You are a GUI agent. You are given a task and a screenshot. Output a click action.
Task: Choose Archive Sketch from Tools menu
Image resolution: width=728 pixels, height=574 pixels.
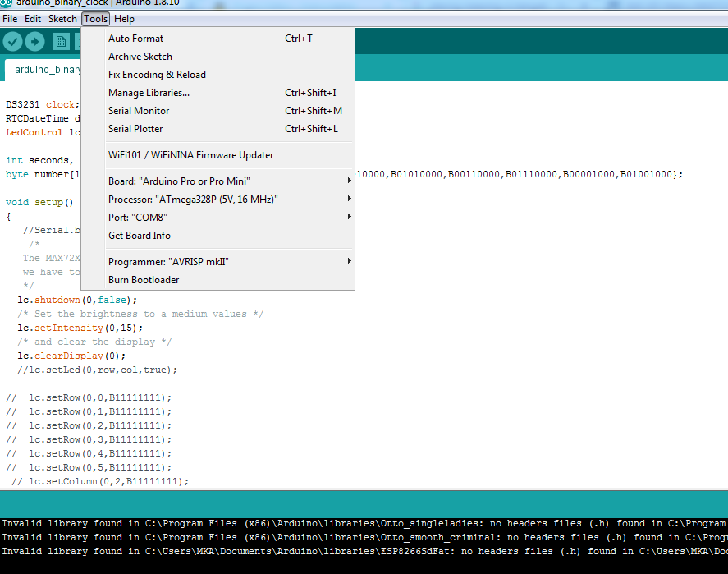click(x=217, y=57)
